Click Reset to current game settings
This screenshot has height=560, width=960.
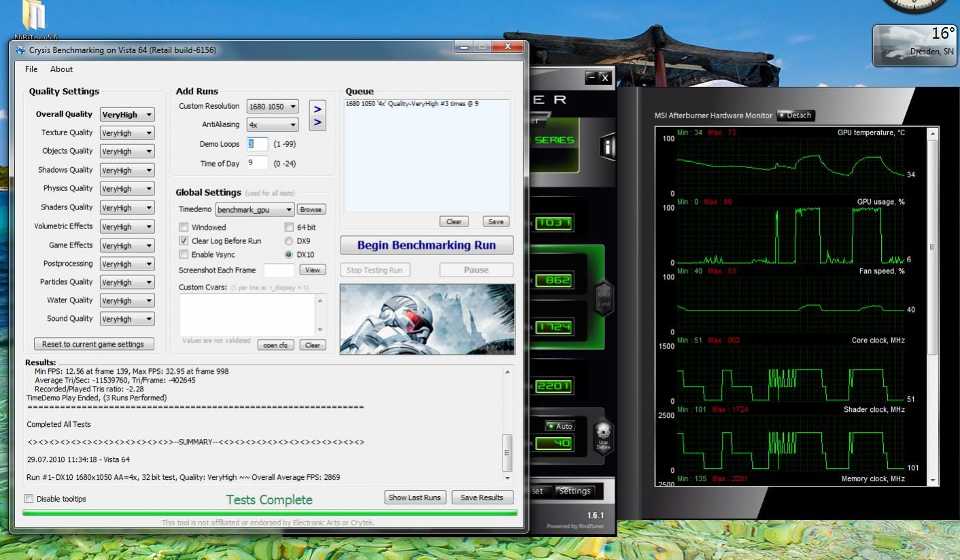94,344
